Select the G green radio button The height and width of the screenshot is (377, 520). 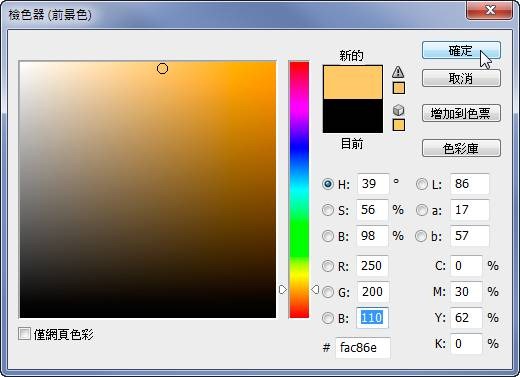pyautogui.click(x=328, y=292)
